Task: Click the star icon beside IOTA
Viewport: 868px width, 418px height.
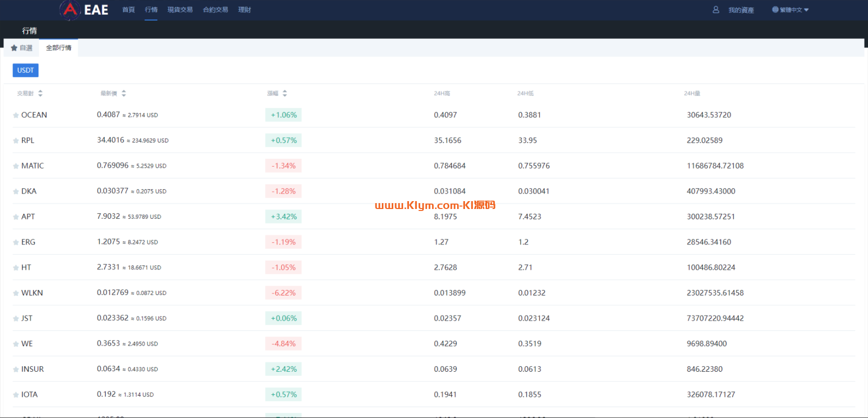Action: [x=16, y=395]
